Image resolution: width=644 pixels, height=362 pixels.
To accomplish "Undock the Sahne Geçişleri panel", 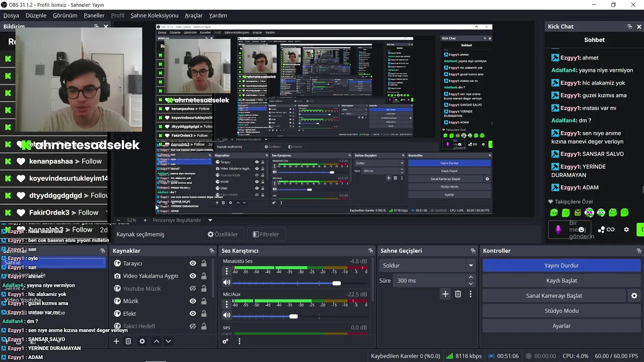I will pos(473,251).
